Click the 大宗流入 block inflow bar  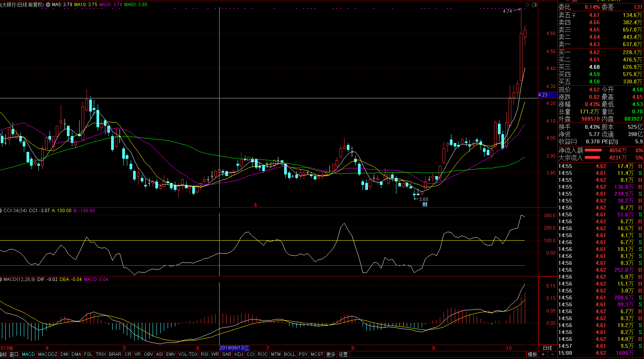592,158
